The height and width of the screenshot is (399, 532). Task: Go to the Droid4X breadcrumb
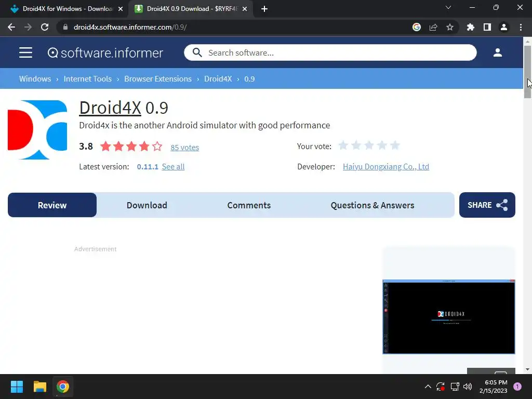coord(218,79)
